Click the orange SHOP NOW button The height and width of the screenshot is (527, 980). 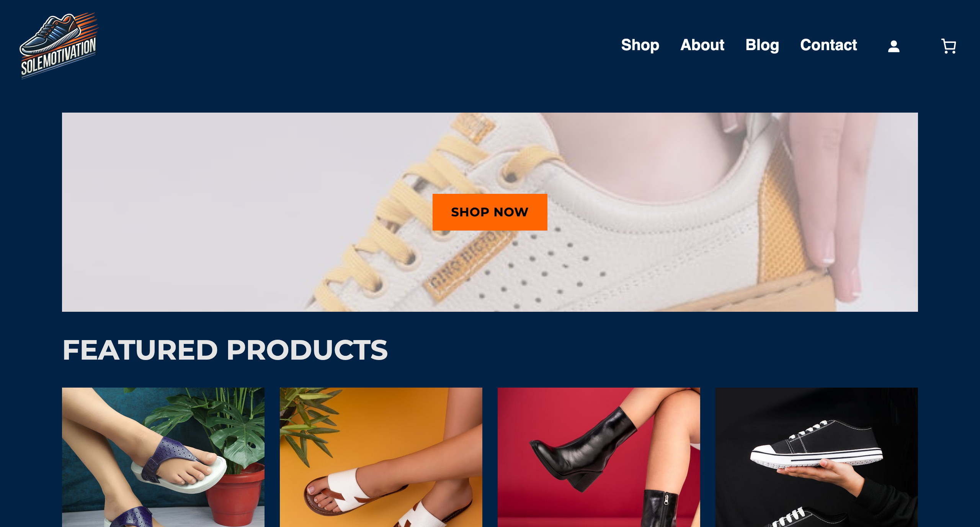[x=490, y=212]
